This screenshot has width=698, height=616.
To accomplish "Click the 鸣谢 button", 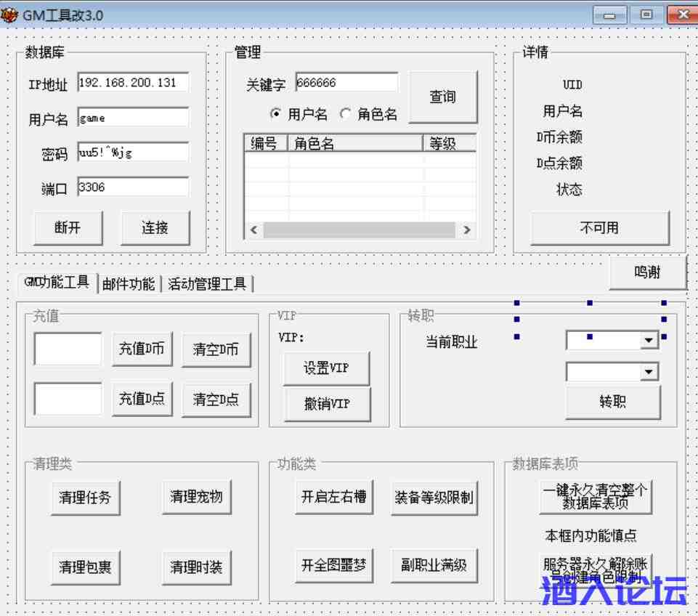I will 646,273.
